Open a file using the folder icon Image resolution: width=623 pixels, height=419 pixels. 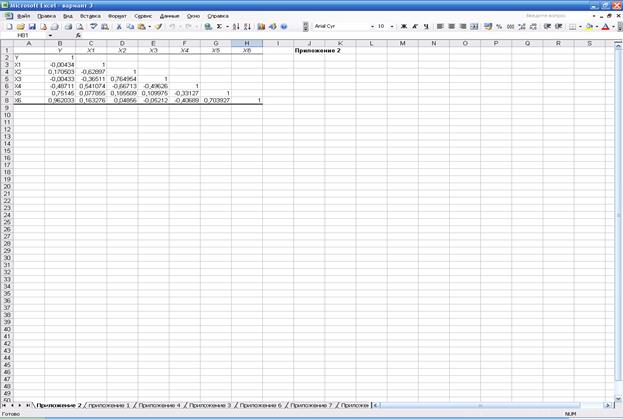click(x=21, y=27)
